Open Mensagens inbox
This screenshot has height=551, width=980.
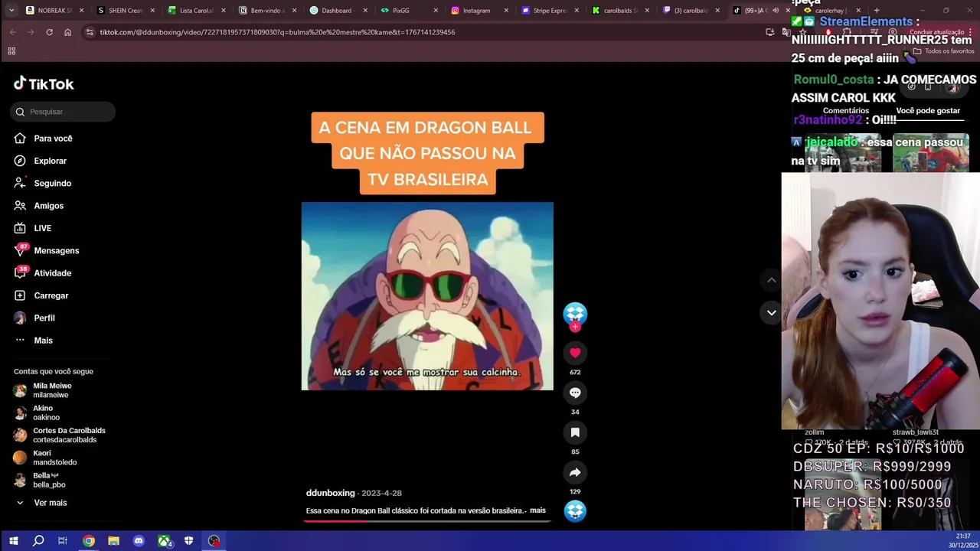[57, 250]
